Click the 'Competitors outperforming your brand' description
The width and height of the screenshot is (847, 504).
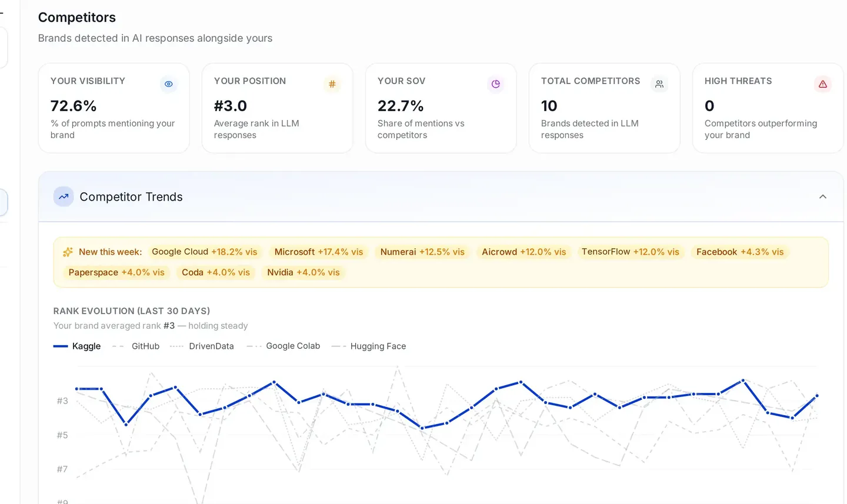pos(761,129)
